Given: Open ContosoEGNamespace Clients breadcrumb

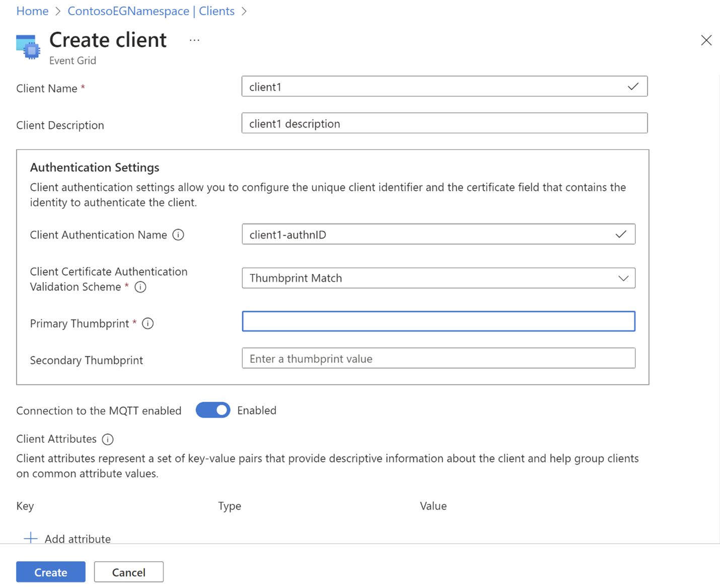Looking at the screenshot, I should [151, 11].
